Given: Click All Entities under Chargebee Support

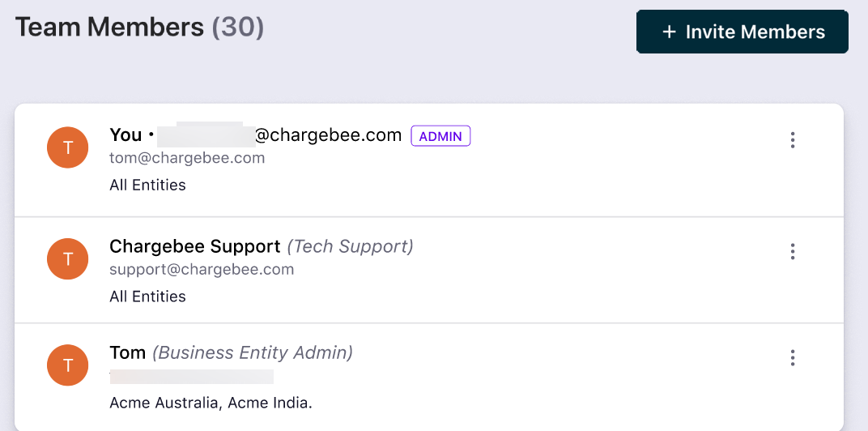Looking at the screenshot, I should click(x=147, y=297).
